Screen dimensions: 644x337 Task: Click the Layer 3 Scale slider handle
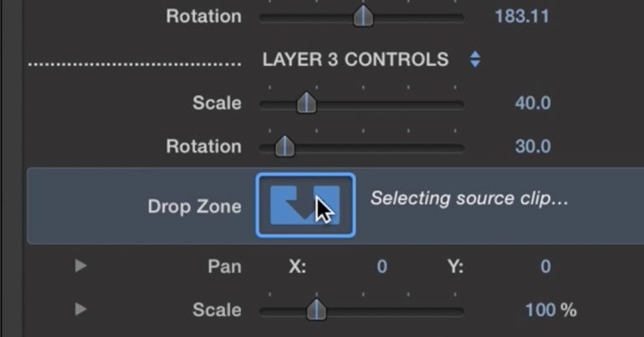[306, 103]
